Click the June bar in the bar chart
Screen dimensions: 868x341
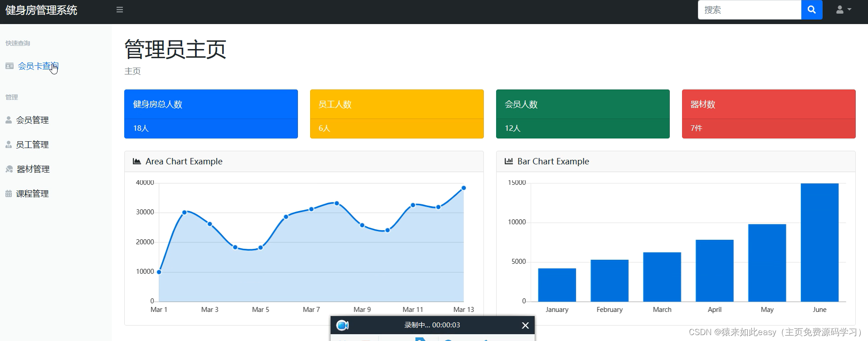819,242
